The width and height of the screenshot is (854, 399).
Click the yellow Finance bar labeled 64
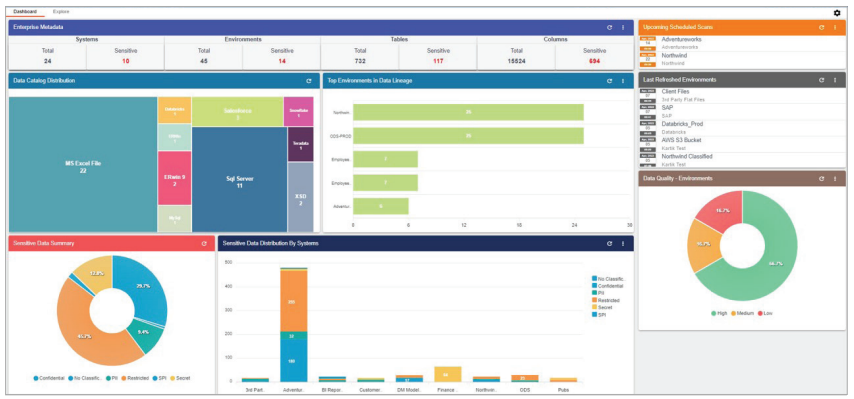pos(448,374)
